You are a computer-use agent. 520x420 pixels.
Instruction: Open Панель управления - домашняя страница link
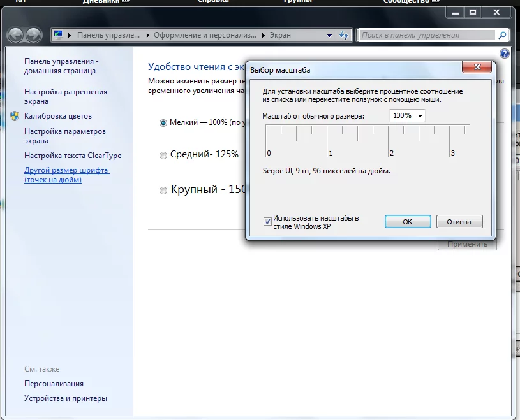[x=61, y=66]
